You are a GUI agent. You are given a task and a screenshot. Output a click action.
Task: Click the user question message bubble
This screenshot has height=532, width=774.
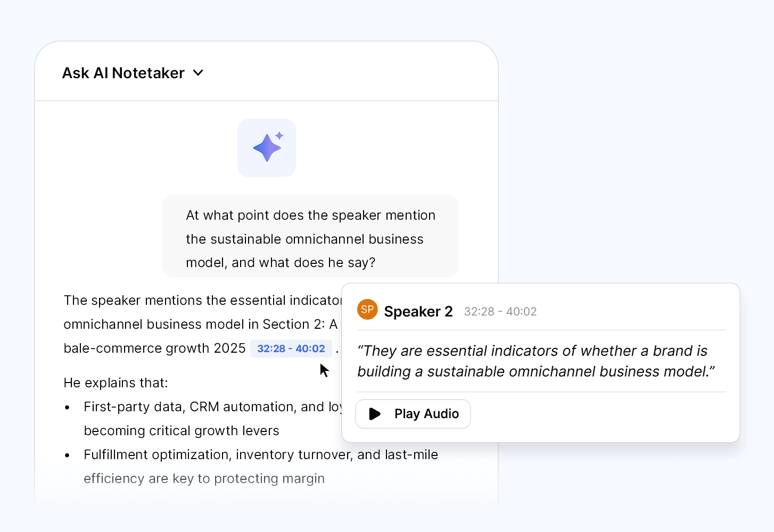310,236
